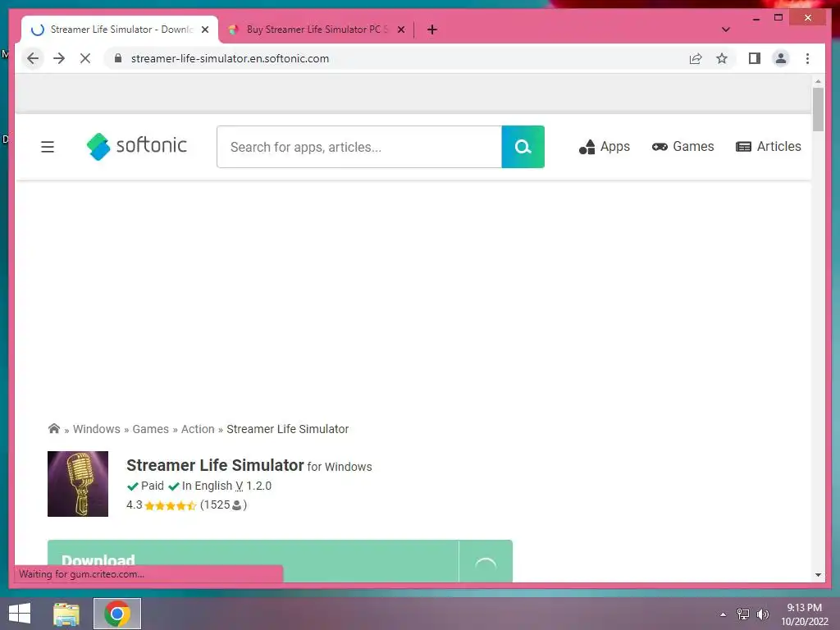Open the taskbar clock and date
The width and height of the screenshot is (840, 630).
point(804,614)
